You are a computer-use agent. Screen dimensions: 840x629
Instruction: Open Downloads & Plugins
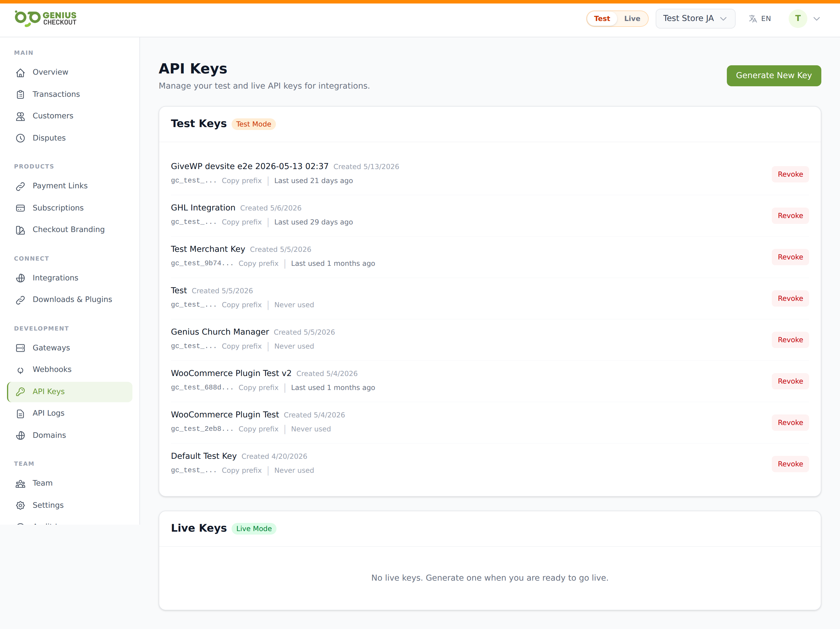coord(70,300)
